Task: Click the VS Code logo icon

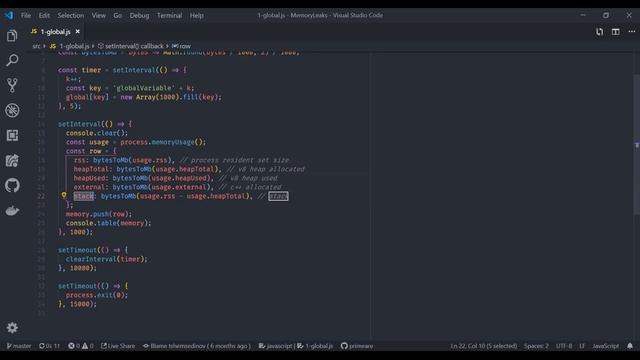Action: [9, 15]
